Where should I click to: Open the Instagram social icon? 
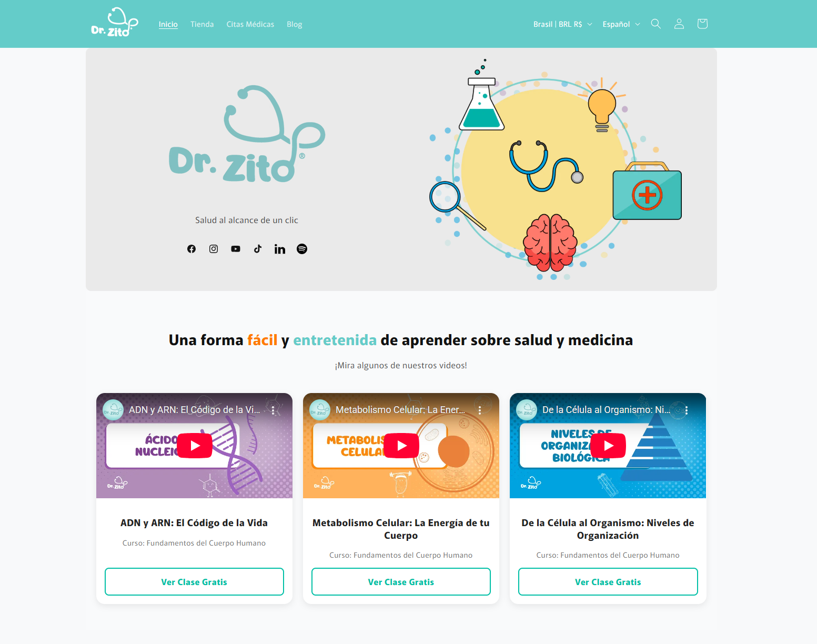[214, 249]
